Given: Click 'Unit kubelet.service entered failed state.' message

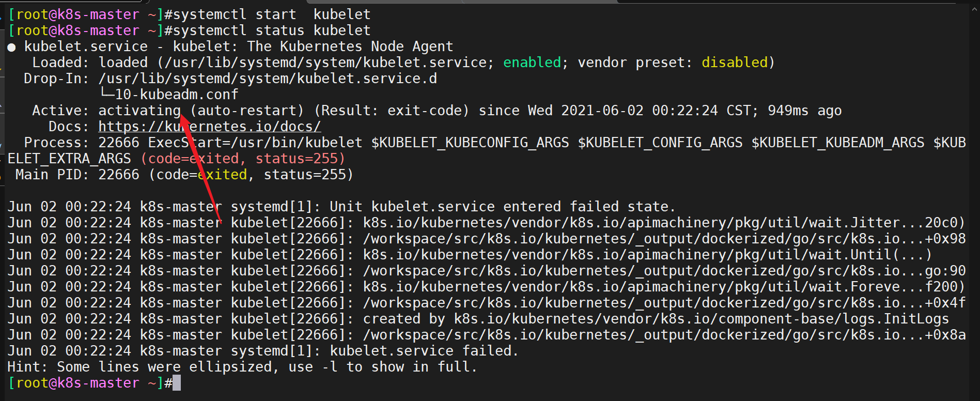Looking at the screenshot, I should [x=503, y=207].
